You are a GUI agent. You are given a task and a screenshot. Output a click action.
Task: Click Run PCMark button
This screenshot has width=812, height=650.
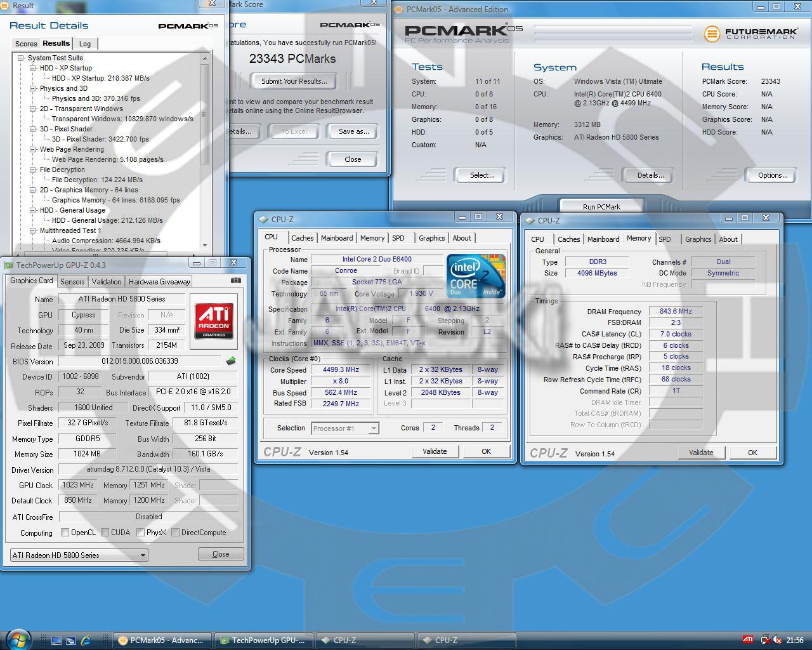[601, 206]
